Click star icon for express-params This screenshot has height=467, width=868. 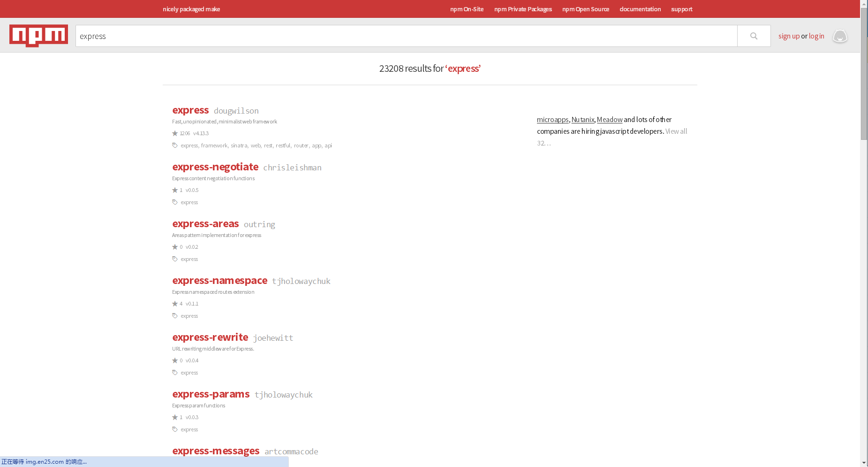[175, 417]
